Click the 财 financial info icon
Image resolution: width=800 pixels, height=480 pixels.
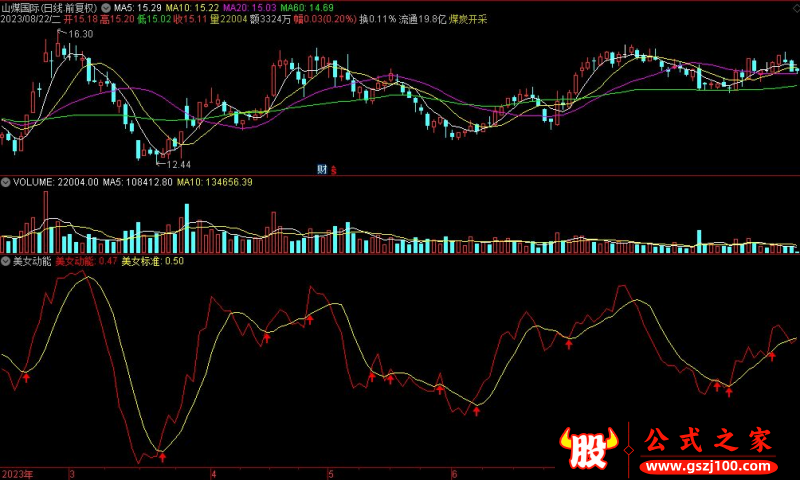[322, 169]
